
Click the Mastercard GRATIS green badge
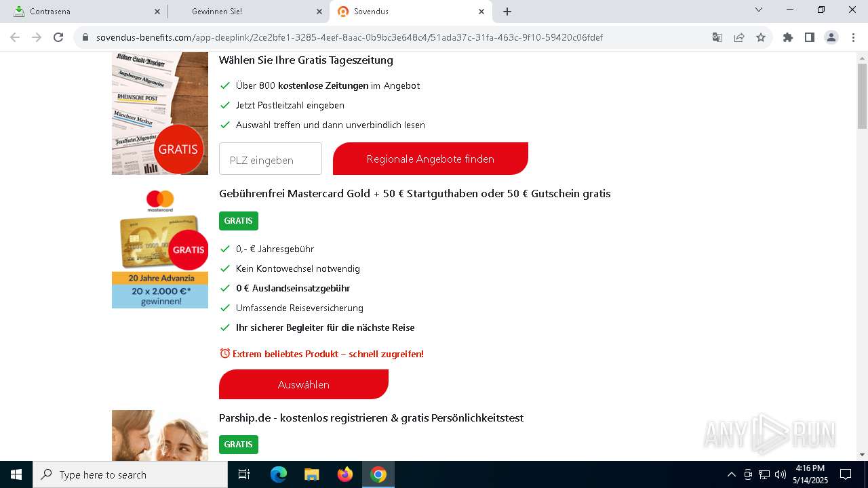(x=239, y=221)
